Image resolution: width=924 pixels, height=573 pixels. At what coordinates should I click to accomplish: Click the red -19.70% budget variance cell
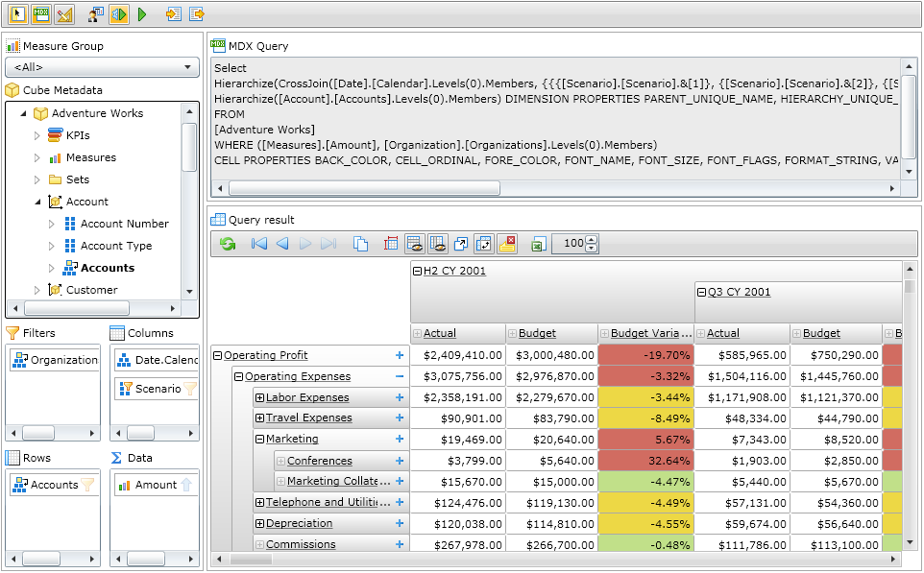(645, 355)
